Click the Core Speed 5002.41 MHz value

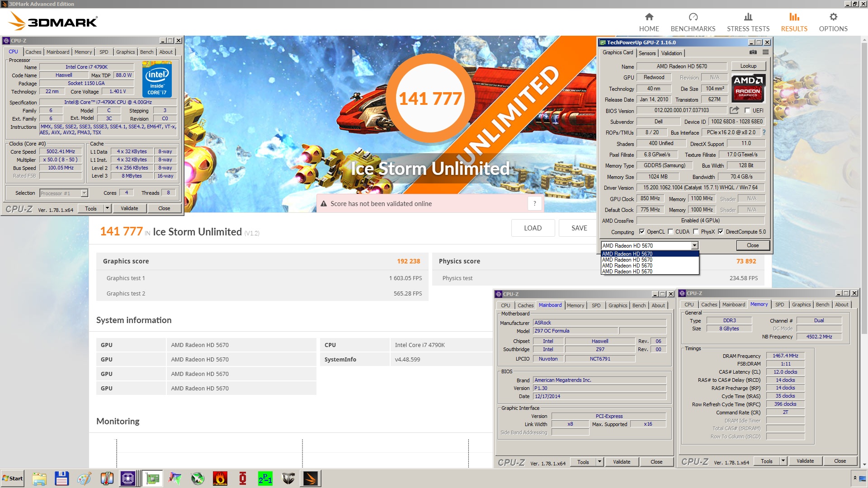(x=61, y=151)
